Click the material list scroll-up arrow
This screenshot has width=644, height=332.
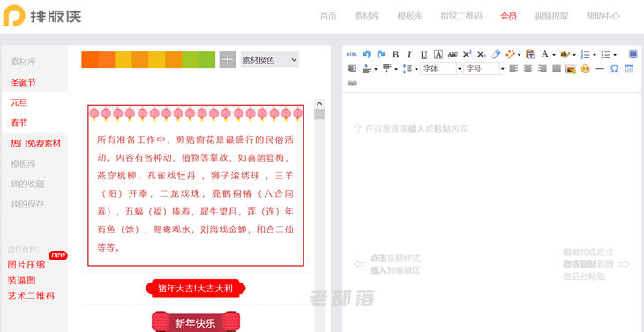(319, 103)
